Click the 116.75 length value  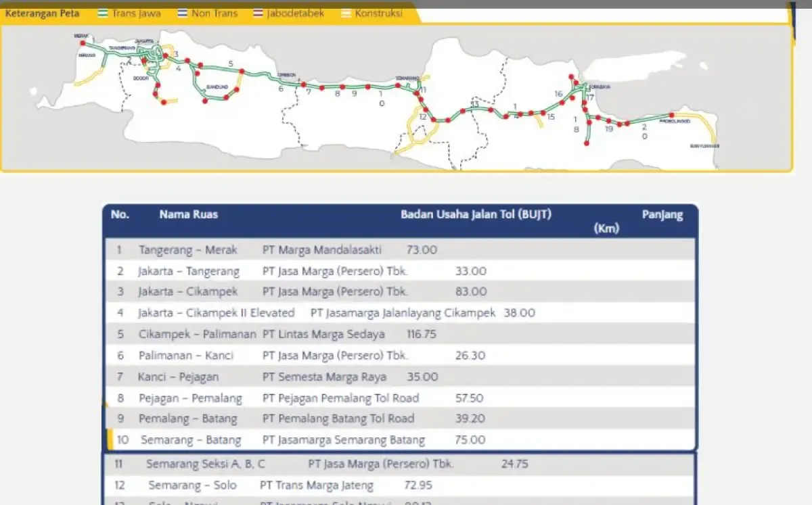click(x=422, y=334)
